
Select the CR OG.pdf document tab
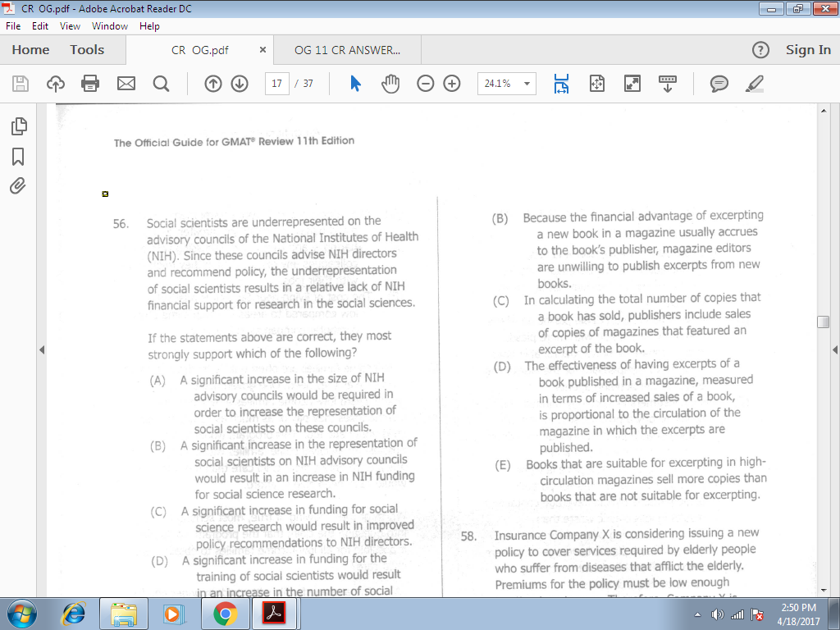coord(200,50)
